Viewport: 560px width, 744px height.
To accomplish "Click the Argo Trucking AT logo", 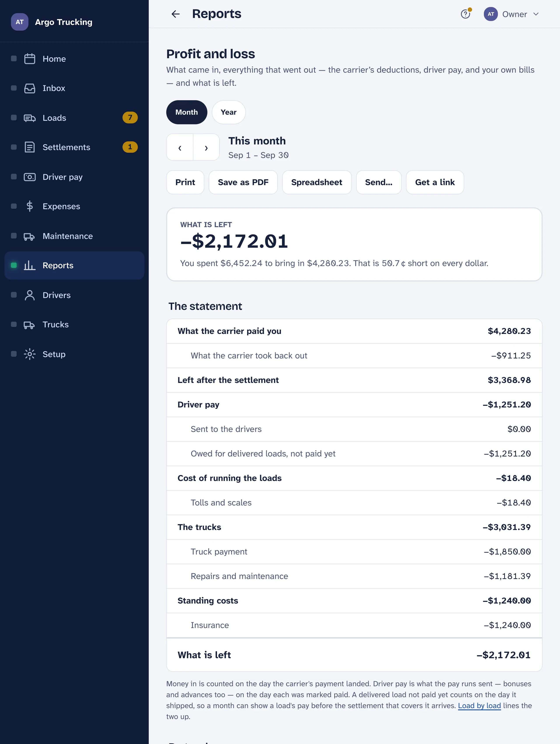I will click(19, 22).
